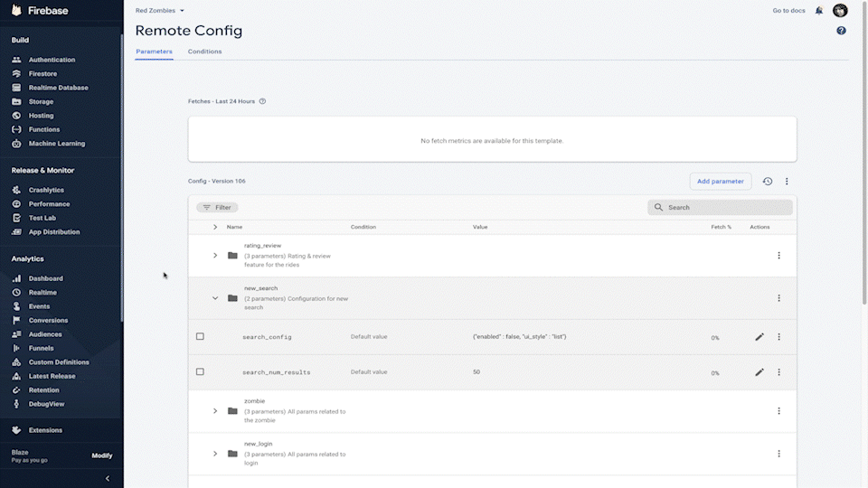Open Machine Learning
The height and width of the screenshot is (488, 868).
56,144
